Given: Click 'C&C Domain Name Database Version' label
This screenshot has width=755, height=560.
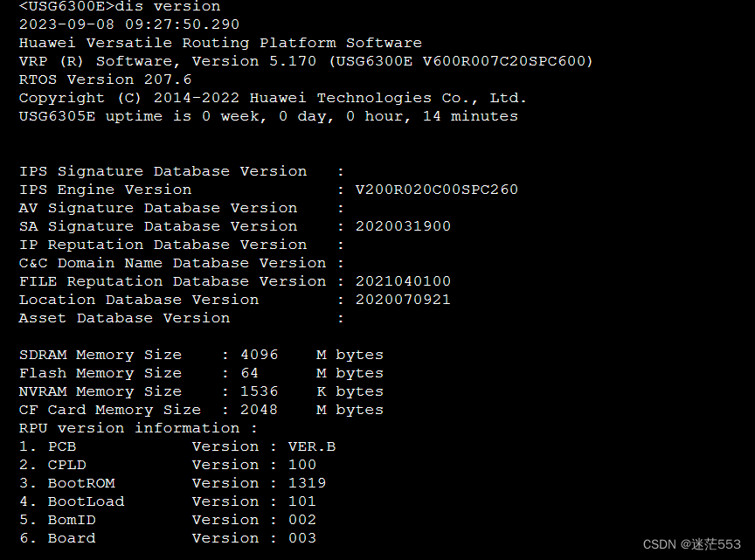Looking at the screenshot, I should [172, 263].
